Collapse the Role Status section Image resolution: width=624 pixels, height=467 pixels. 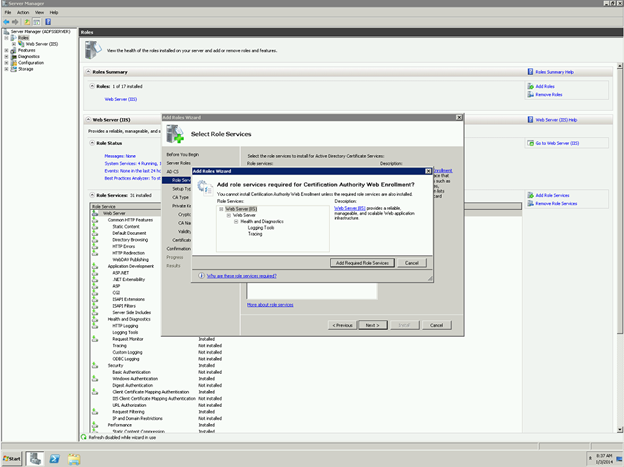pyautogui.click(x=92, y=143)
